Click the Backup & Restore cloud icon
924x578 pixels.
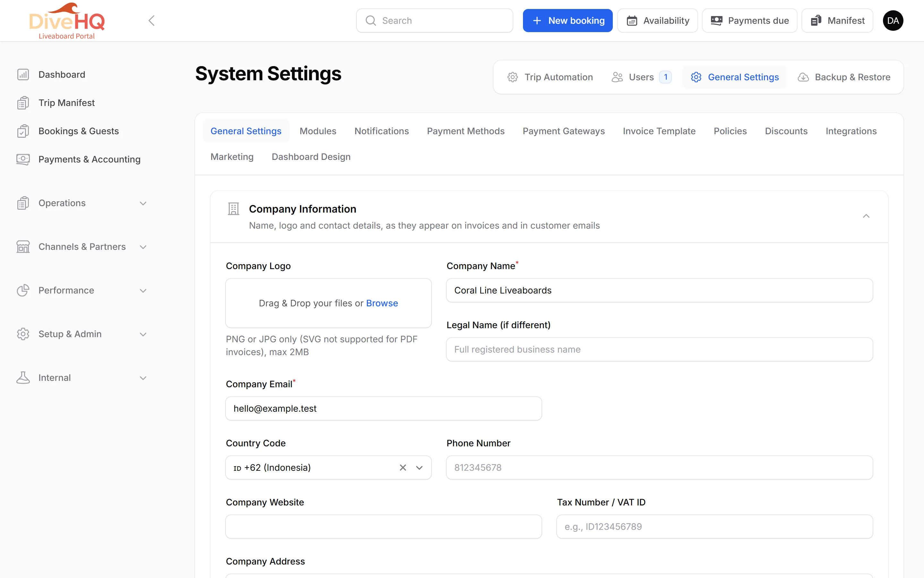(803, 77)
